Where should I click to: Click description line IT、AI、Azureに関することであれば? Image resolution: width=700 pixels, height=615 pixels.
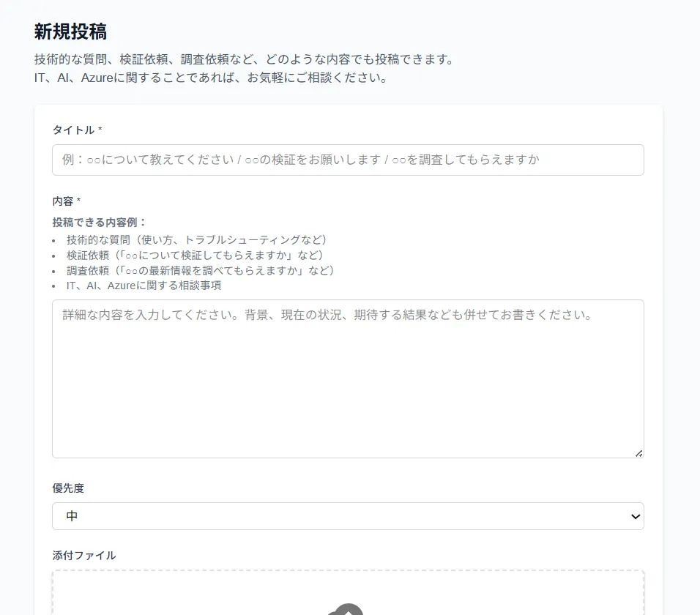(211, 78)
